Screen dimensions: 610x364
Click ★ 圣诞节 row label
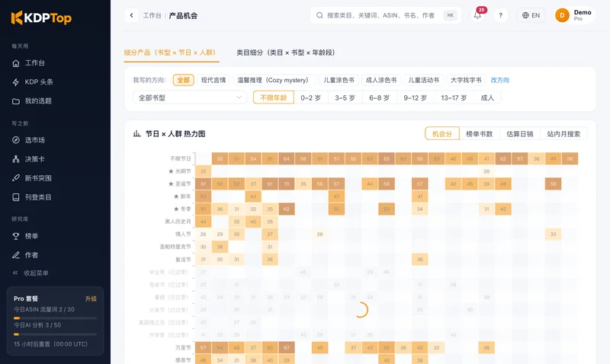pos(179,184)
